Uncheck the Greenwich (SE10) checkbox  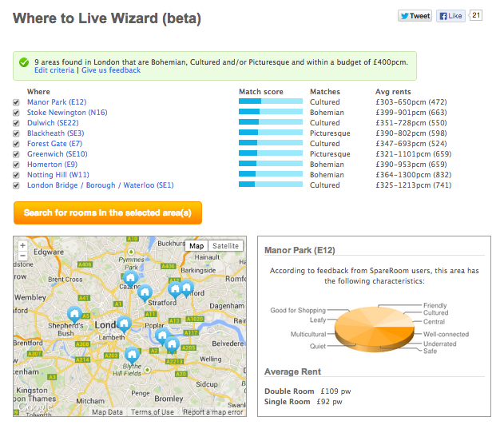pyautogui.click(x=16, y=154)
